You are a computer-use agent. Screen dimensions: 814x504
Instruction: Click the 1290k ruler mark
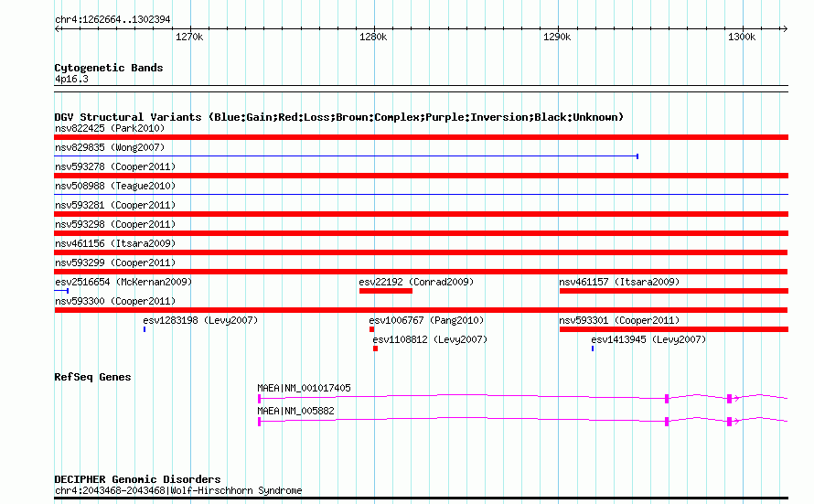click(x=557, y=37)
